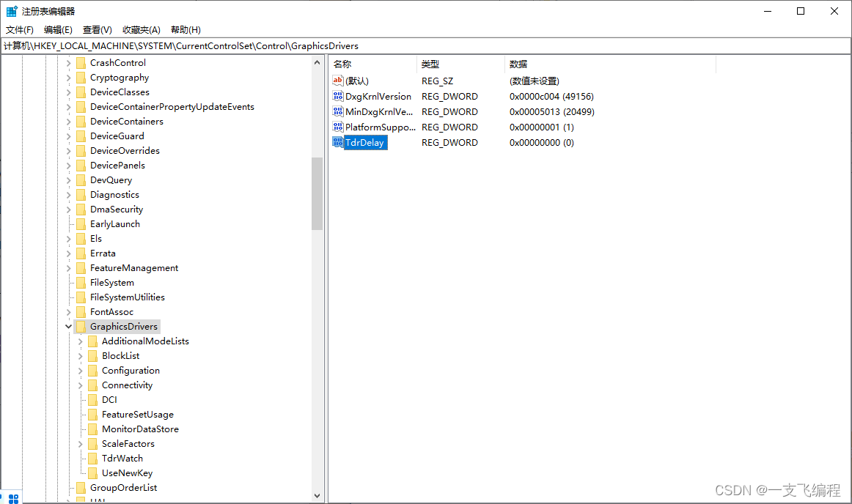Expand the Els key
Screen dimensions: 852x504
68,238
